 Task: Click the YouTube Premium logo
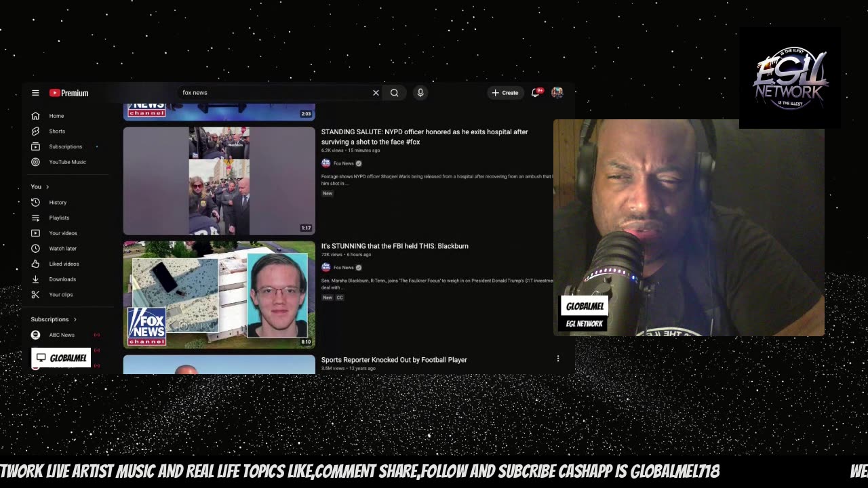coord(68,93)
